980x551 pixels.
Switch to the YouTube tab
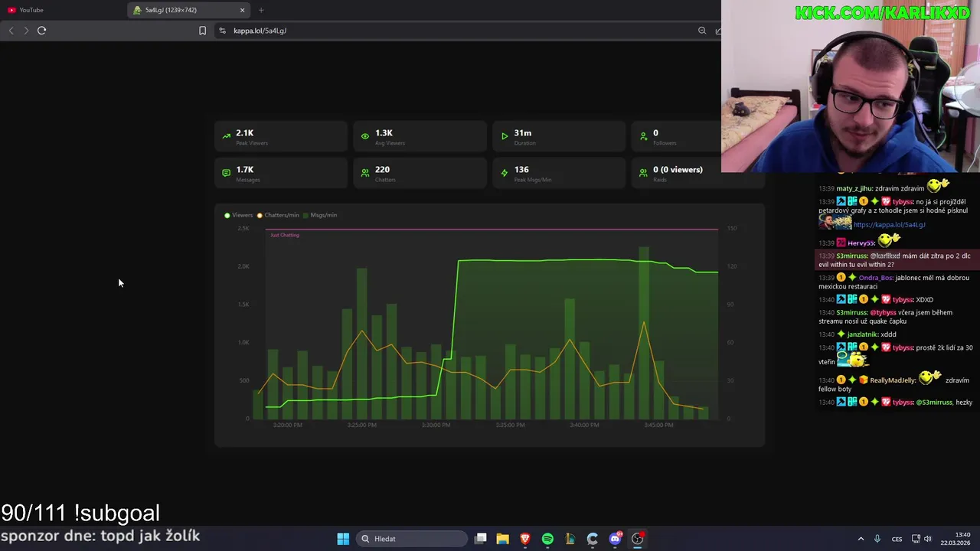coord(31,10)
